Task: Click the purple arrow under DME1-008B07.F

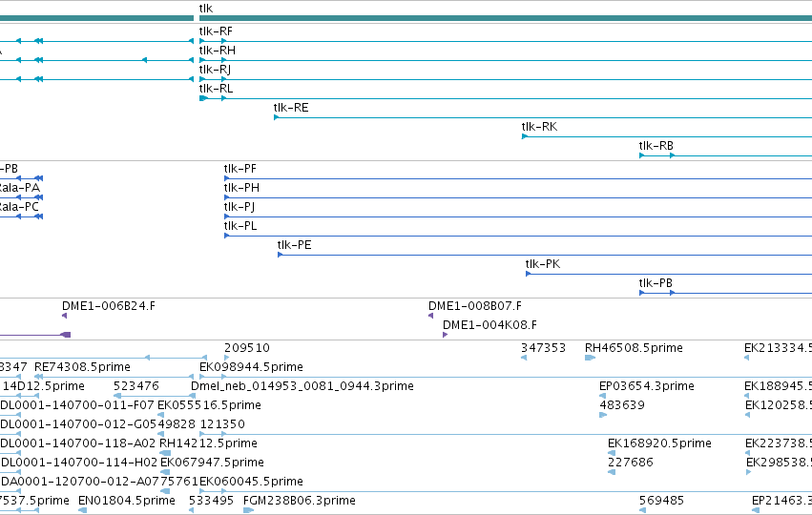Action: click(x=431, y=316)
